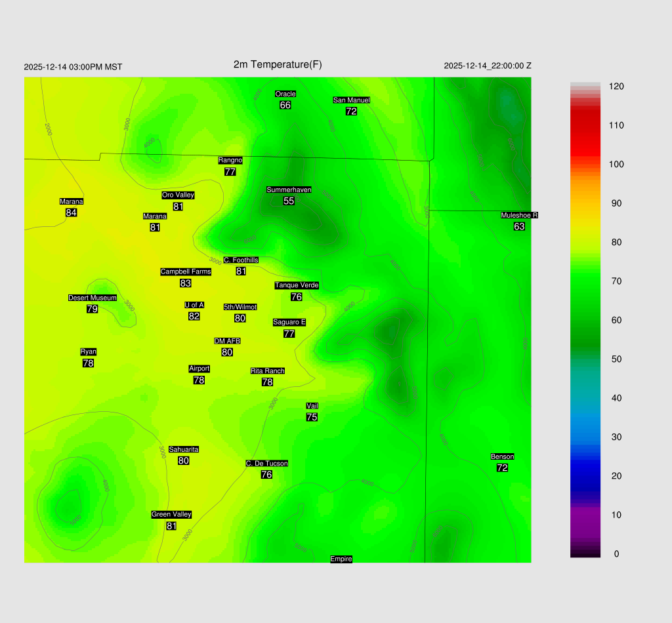Click the 2m Temperature(F) chart title
Viewport: 672px width, 623px height.
[278, 64]
